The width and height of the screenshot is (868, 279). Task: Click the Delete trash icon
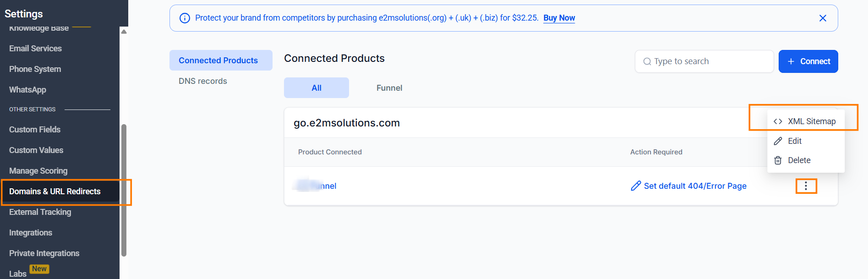(x=778, y=160)
